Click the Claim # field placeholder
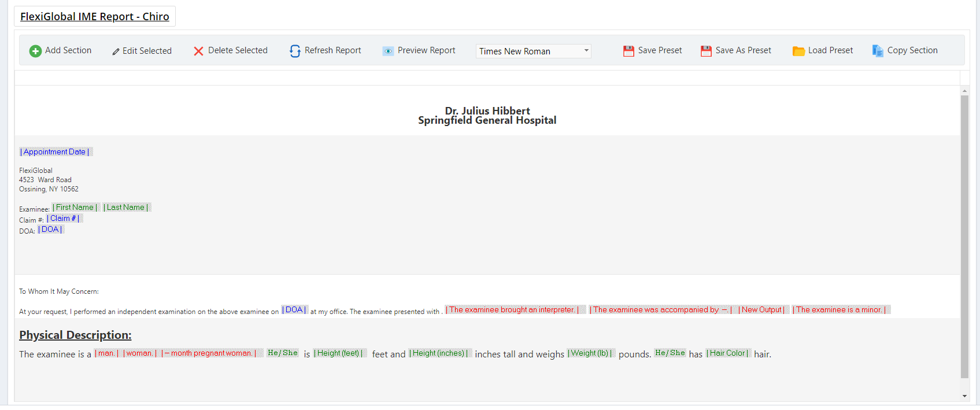980x410 pixels. click(64, 219)
